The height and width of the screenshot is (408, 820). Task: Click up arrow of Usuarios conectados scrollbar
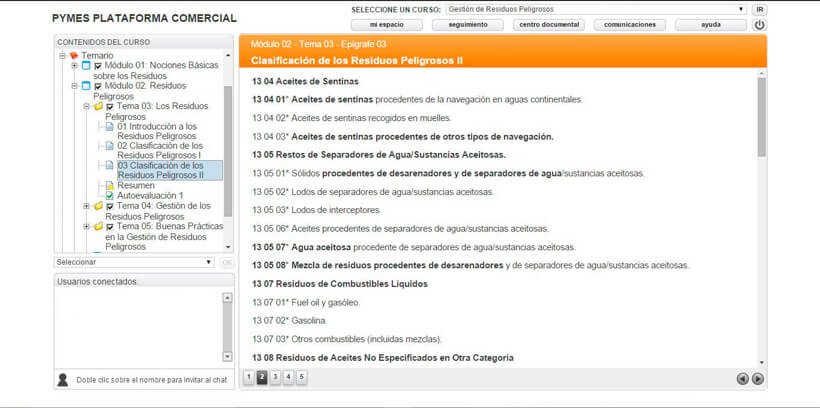(227, 298)
